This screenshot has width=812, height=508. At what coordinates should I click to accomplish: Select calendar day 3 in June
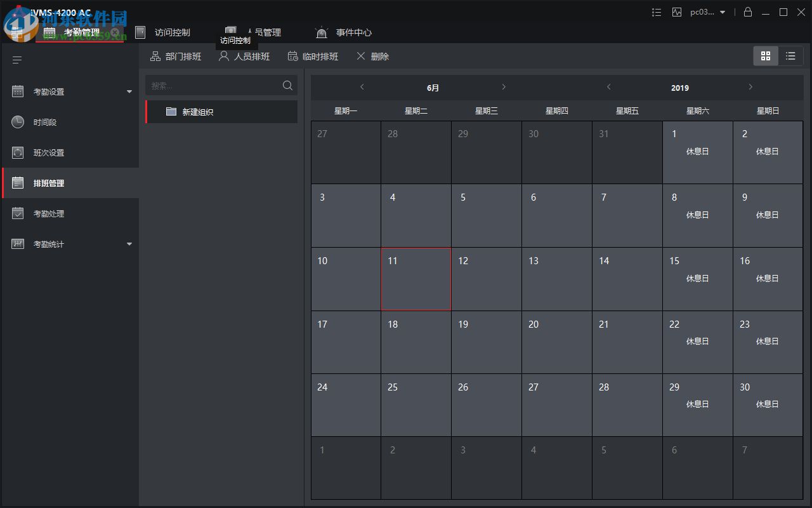[346, 216]
